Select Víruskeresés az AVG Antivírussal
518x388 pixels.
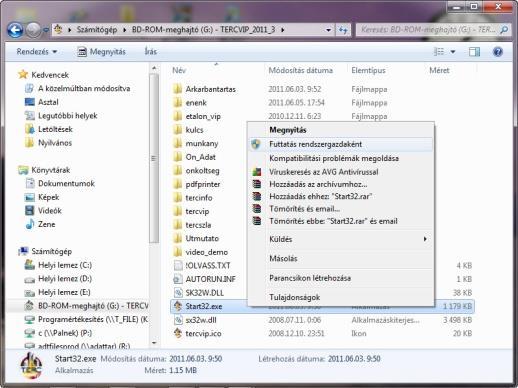click(341, 172)
